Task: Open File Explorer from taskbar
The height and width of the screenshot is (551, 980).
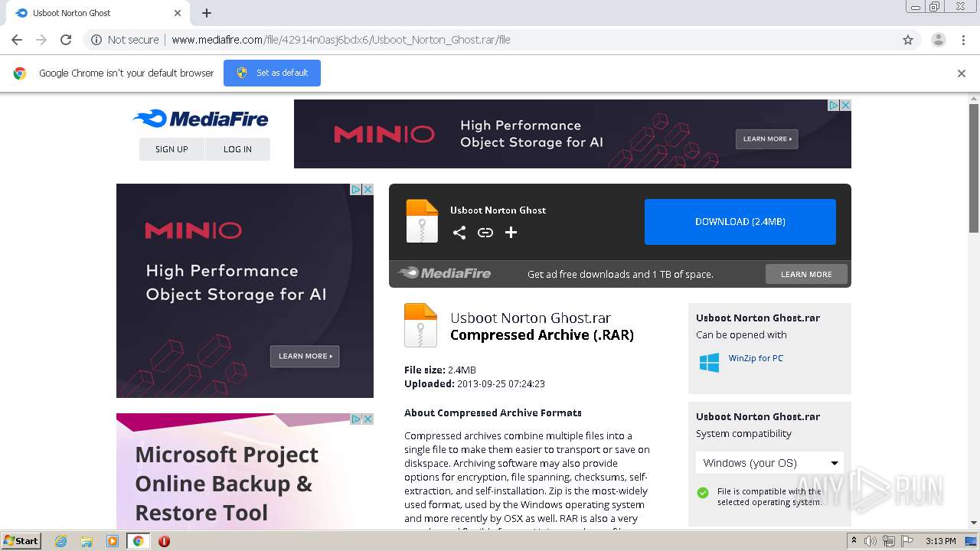Action: (x=87, y=541)
